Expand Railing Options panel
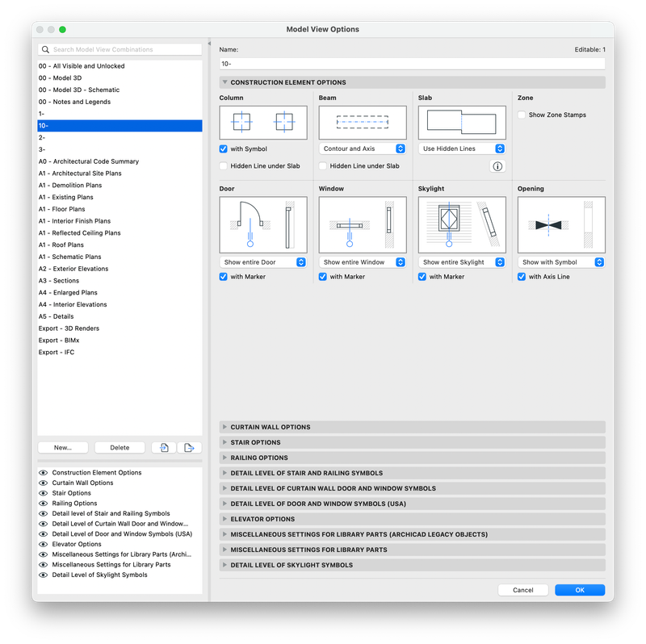The width and height of the screenshot is (646, 644). [x=225, y=458]
